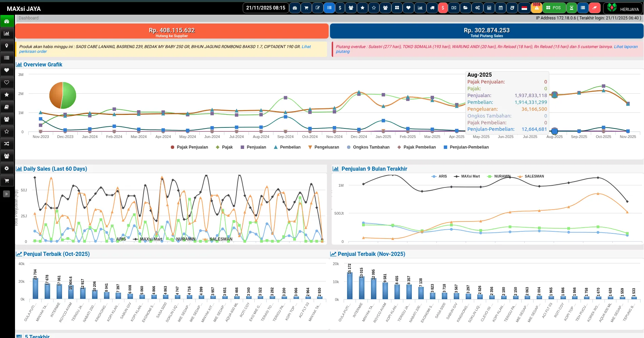Click the gears settings icon in toolbar
This screenshot has width=644, height=338.
tap(477, 7)
